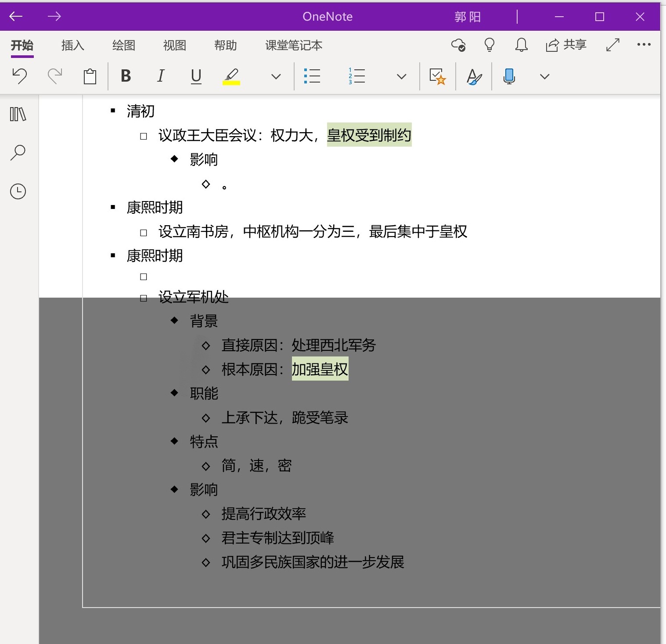666x644 pixels.
Task: Click the 设立南书房 line
Action: 313,231
